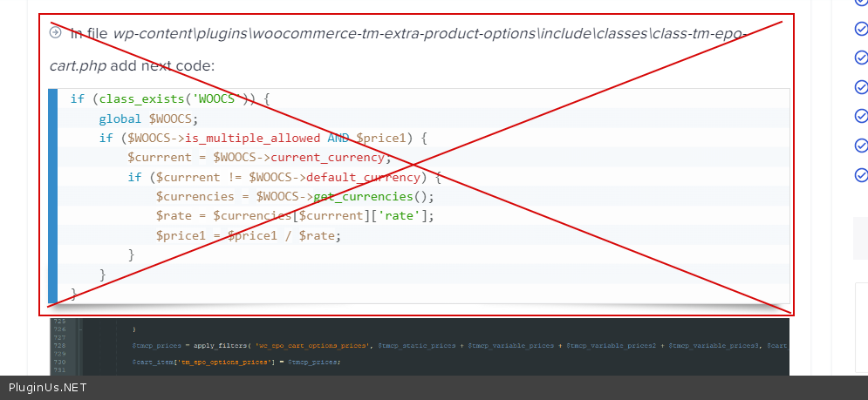The image size is (868, 400).
Task: Select the fifth check-circle icon in sidebar list
Action: [x=861, y=115]
